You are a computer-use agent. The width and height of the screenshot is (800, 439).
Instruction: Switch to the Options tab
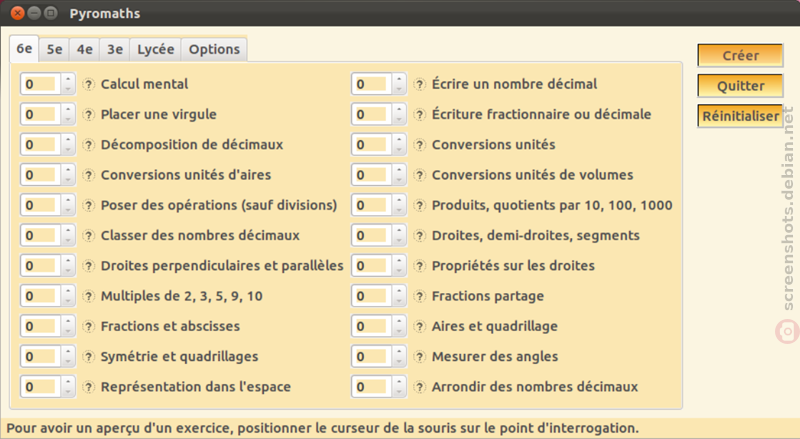click(214, 50)
